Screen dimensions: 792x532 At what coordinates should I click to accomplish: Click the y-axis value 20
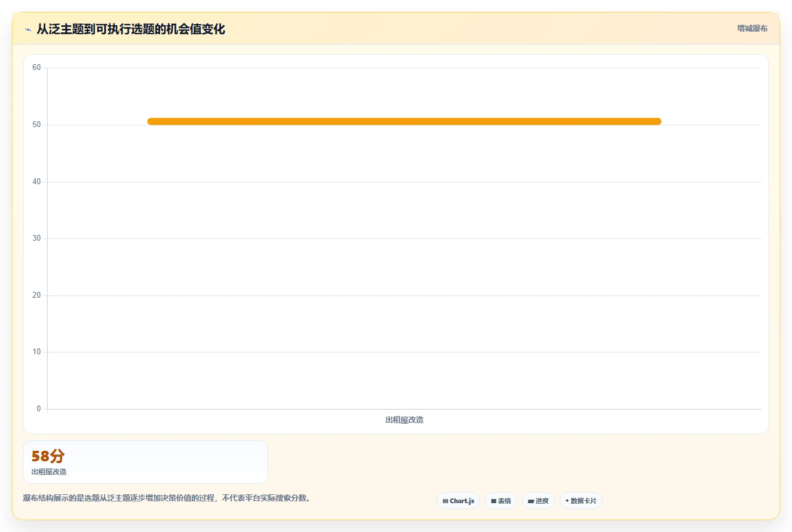click(37, 295)
